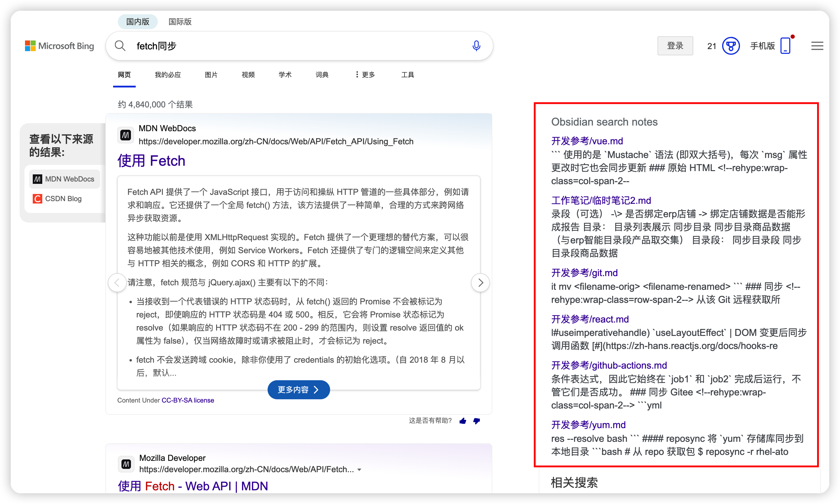Switch to the 国际版 version
Image resolution: width=840 pixels, height=504 pixels.
[x=180, y=21]
